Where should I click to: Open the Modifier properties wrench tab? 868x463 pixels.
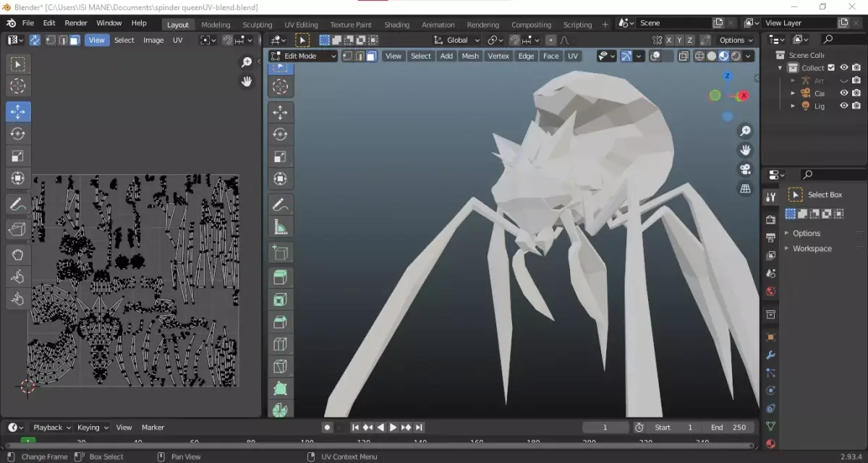pyautogui.click(x=770, y=355)
